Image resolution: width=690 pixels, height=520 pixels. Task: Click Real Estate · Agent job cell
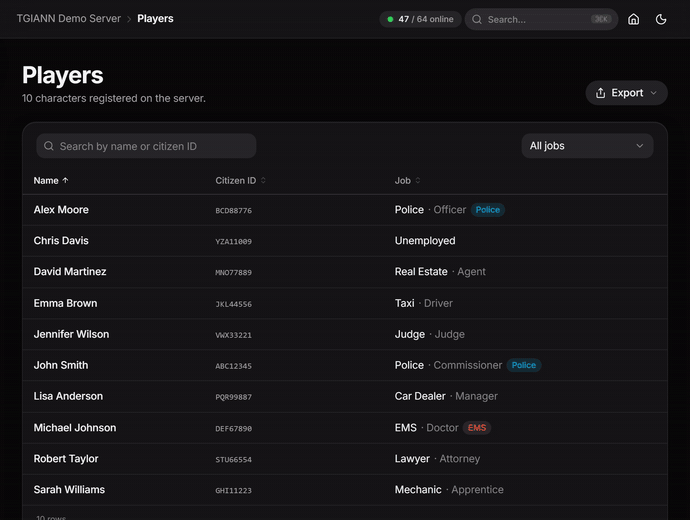[440, 272]
